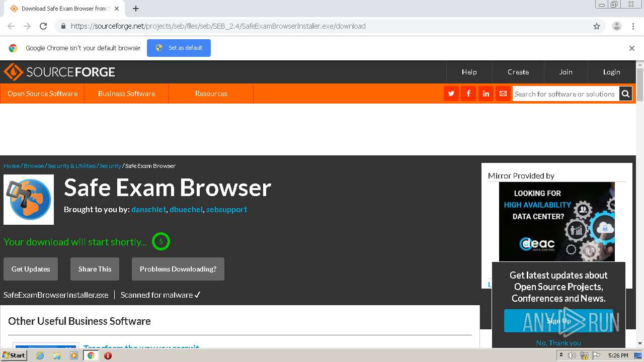Click the download countdown timer circle
The height and width of the screenshot is (362, 644).
coord(161,242)
